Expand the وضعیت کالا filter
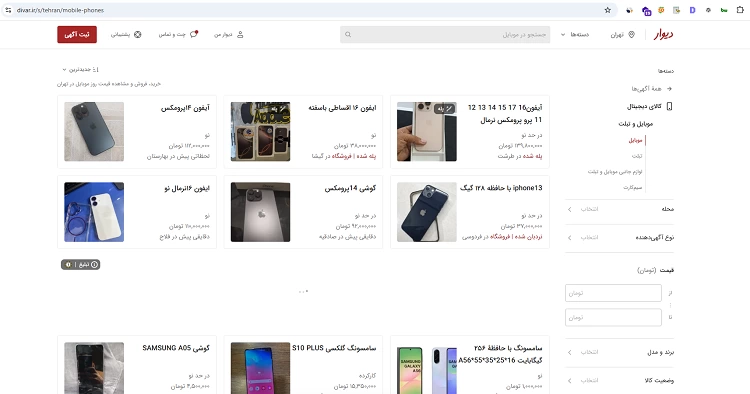This screenshot has width=750, height=394. [x=619, y=381]
